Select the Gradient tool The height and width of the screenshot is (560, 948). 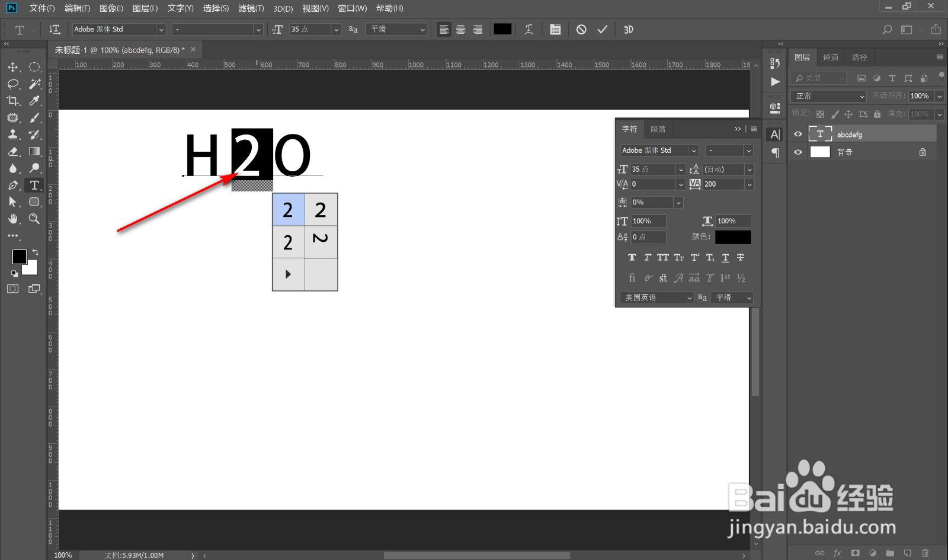pos(34,151)
